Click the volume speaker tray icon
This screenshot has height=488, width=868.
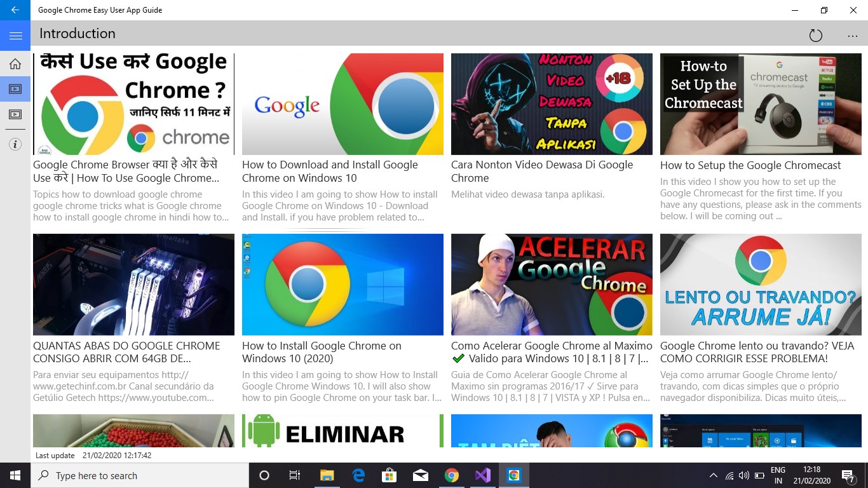(743, 475)
